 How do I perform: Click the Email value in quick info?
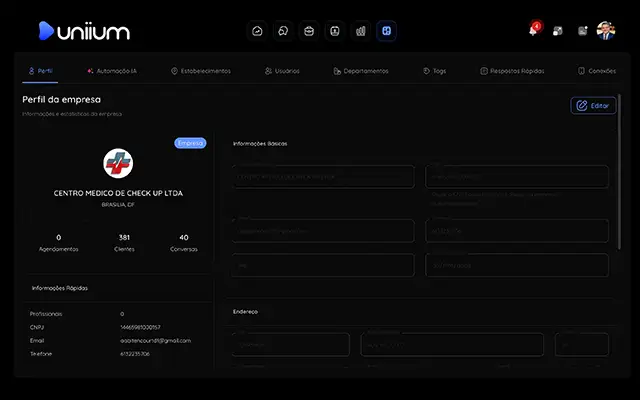pyautogui.click(x=155, y=340)
